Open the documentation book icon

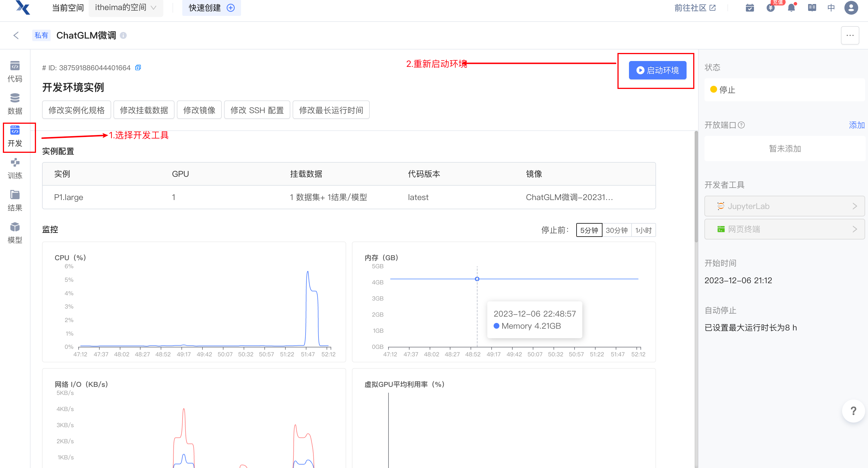(812, 8)
